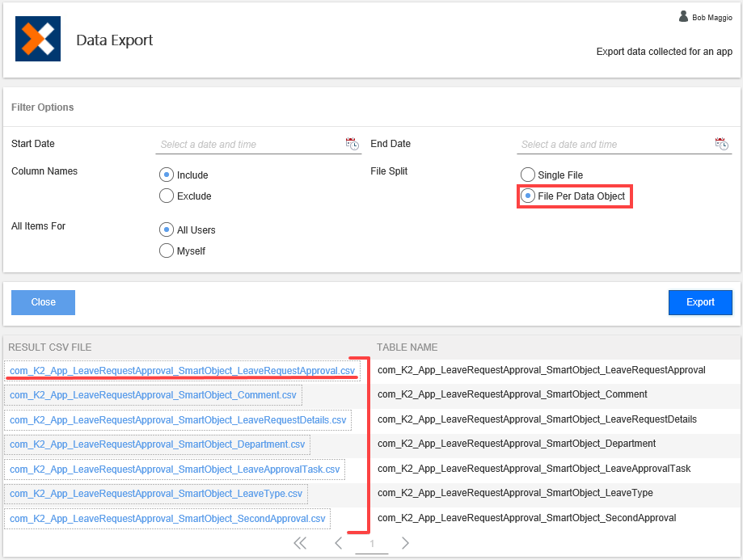Viewport: 743px width, 560px height.
Task: Download the SecondApproval CSV result file
Action: (166, 518)
